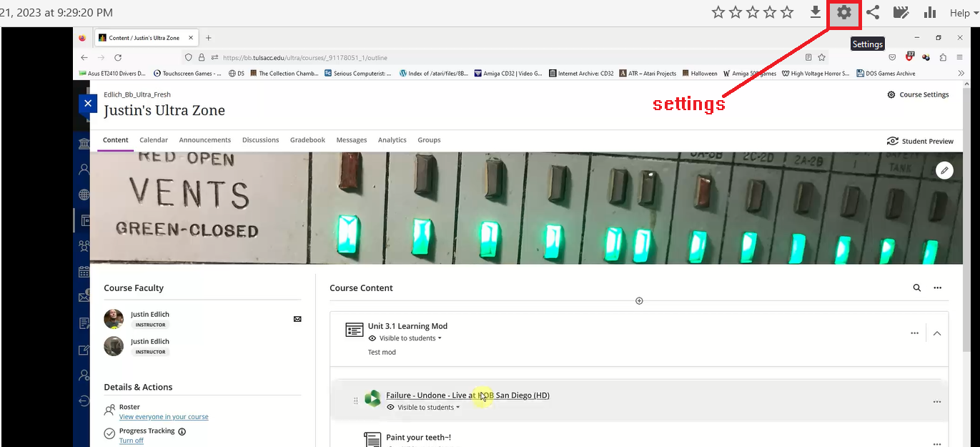The height and width of the screenshot is (447, 980).
Task: Toggle reader view icon in address bar
Action: point(808,57)
